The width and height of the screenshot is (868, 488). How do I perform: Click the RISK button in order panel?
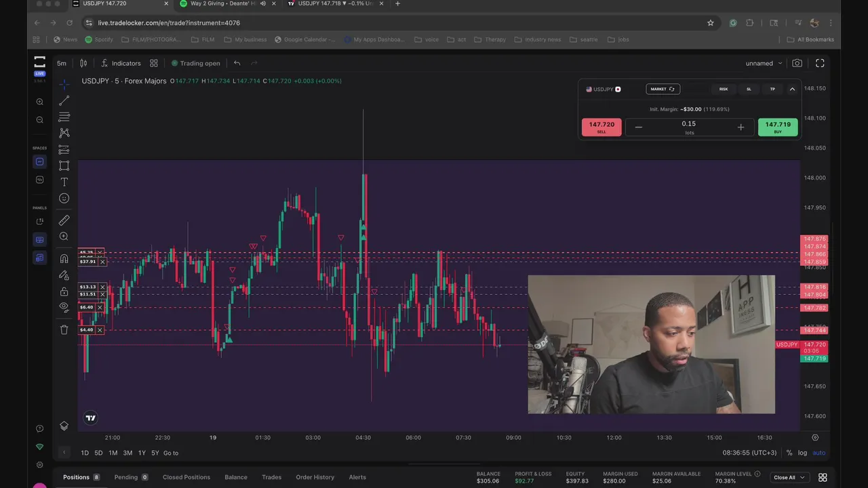[x=724, y=89]
